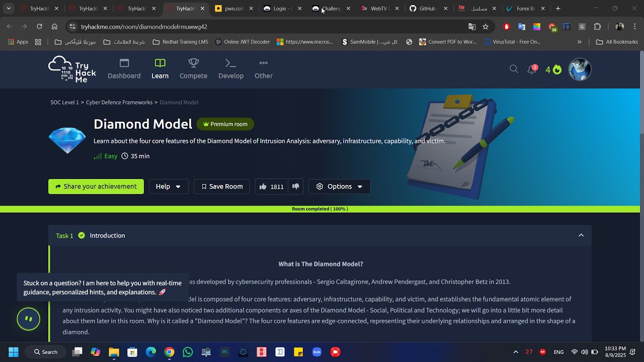The width and height of the screenshot is (644, 362).
Task: Click Share your achievement button
Action: (96, 187)
